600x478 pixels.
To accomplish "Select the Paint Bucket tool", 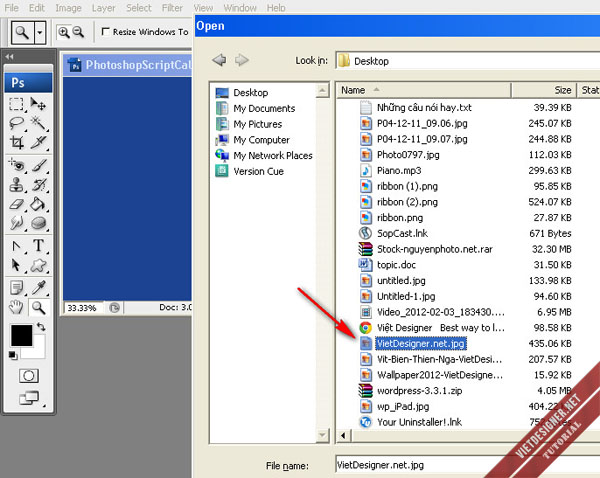I will coord(39,204).
